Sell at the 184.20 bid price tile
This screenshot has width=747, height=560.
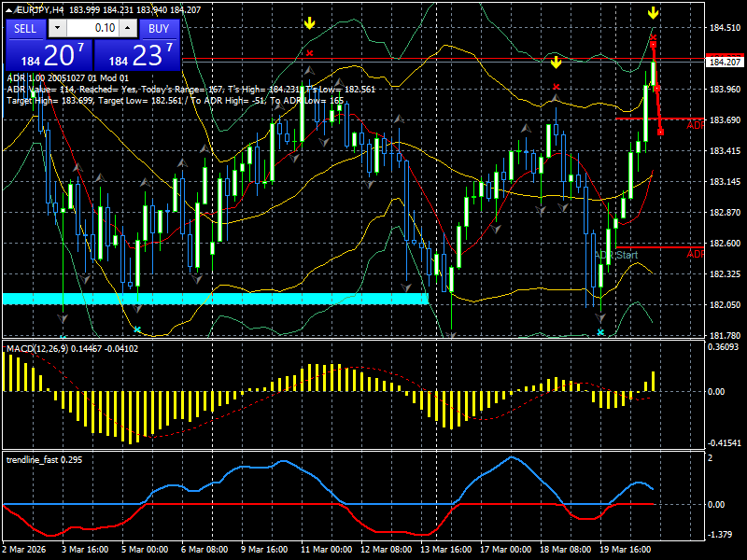(x=49, y=55)
